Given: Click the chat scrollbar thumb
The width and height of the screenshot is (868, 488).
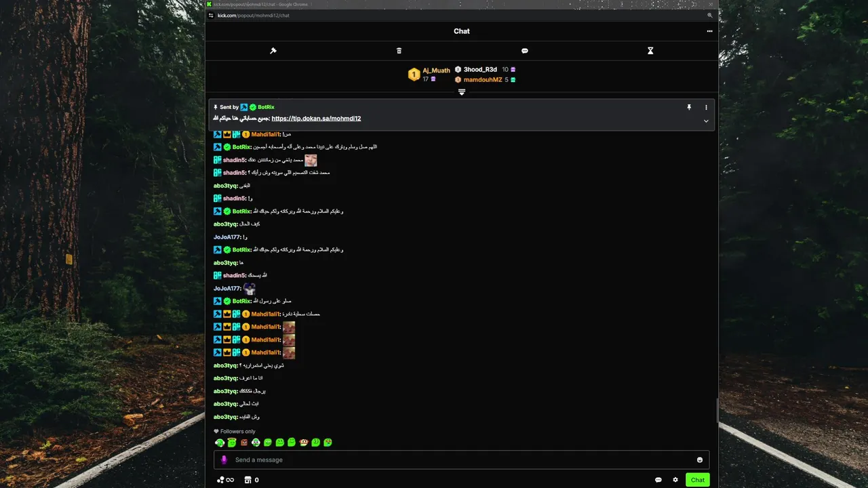Looking at the screenshot, I should click(717, 411).
